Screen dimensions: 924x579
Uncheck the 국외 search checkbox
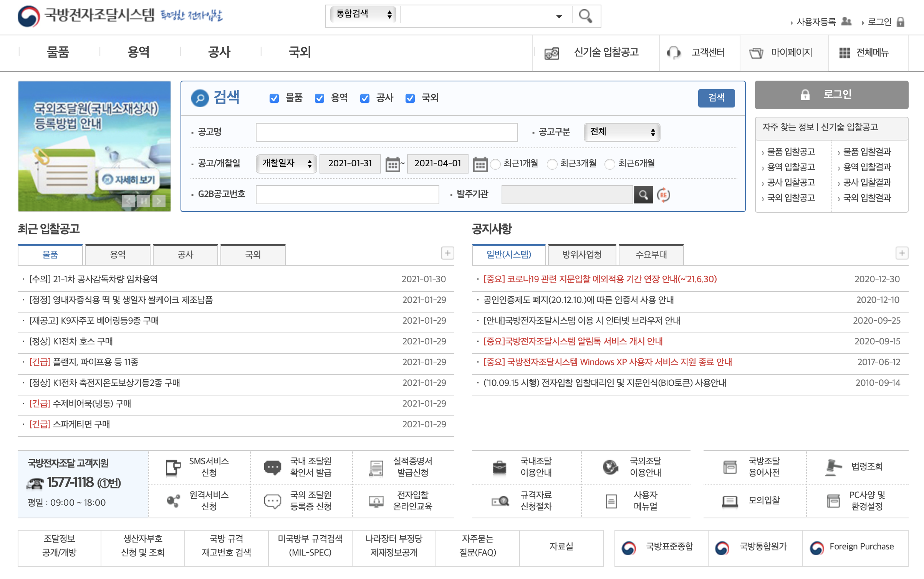410,98
